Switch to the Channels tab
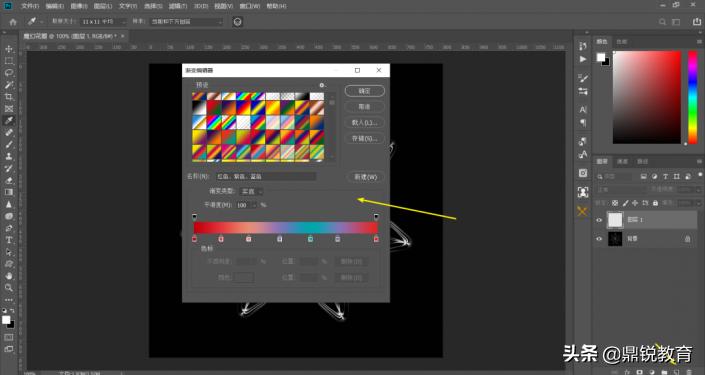 tap(622, 161)
